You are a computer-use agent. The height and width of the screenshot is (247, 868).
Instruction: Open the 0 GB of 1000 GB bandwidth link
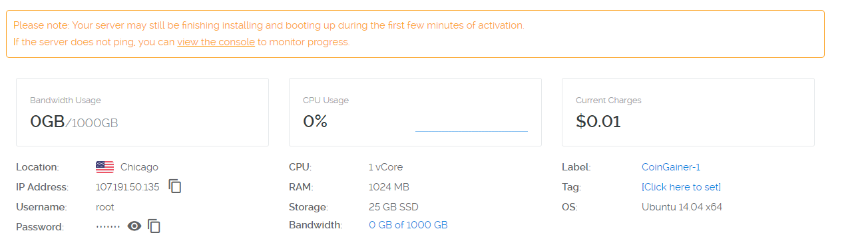(408, 225)
